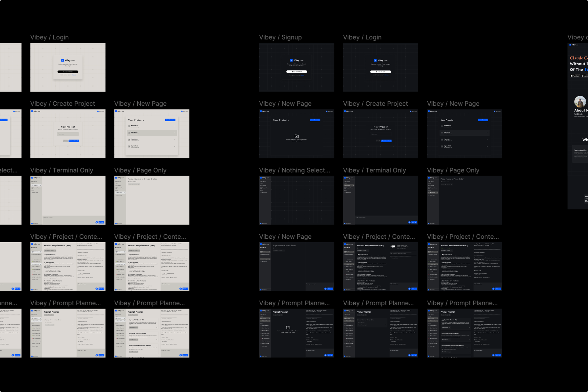
Task: Click microphone icon in light Terminal Only frame
Action: 97,222
